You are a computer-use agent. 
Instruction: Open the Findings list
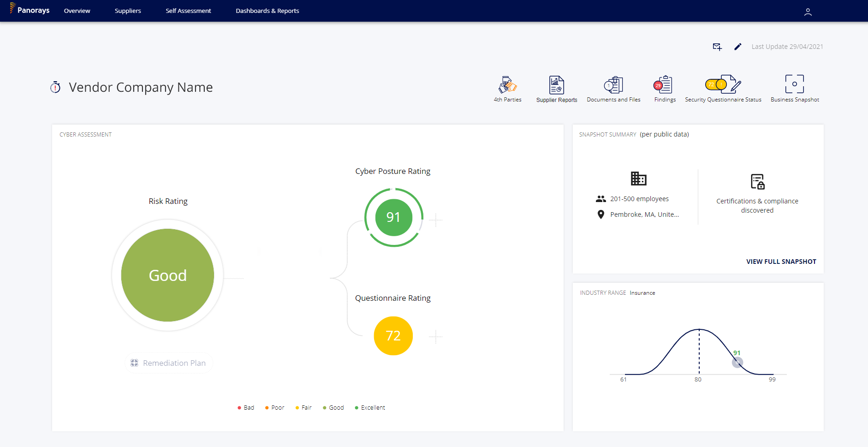tap(664, 88)
